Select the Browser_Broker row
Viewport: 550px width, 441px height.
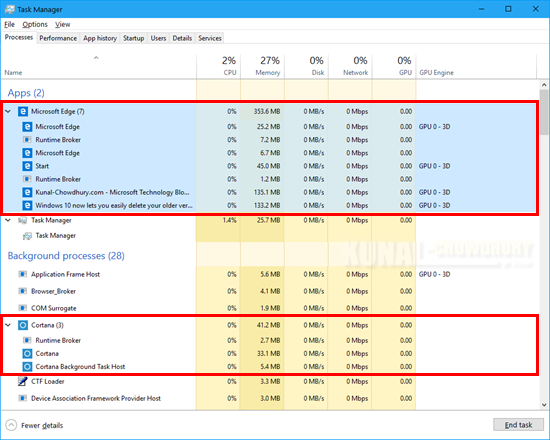[269, 291]
